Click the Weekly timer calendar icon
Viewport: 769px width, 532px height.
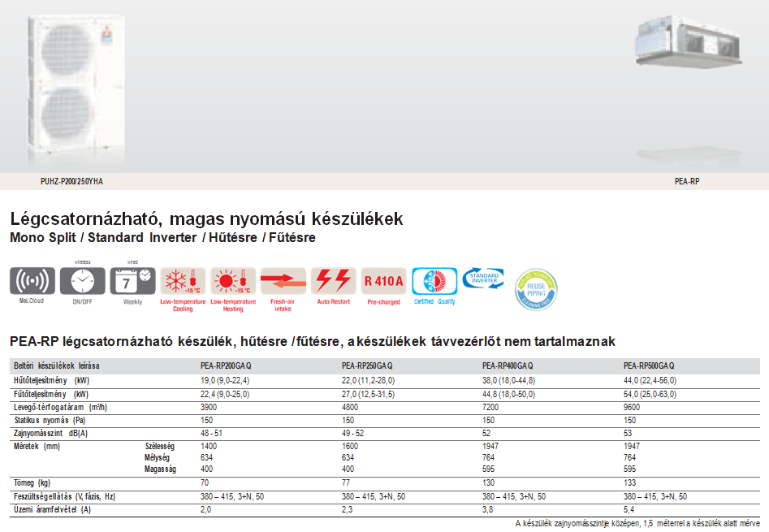pos(132,281)
